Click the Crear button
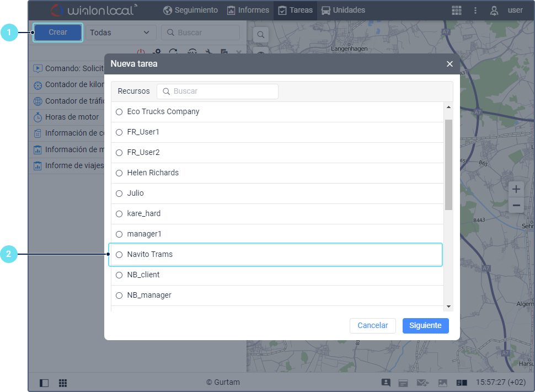This screenshot has width=535, height=392. pyautogui.click(x=58, y=33)
